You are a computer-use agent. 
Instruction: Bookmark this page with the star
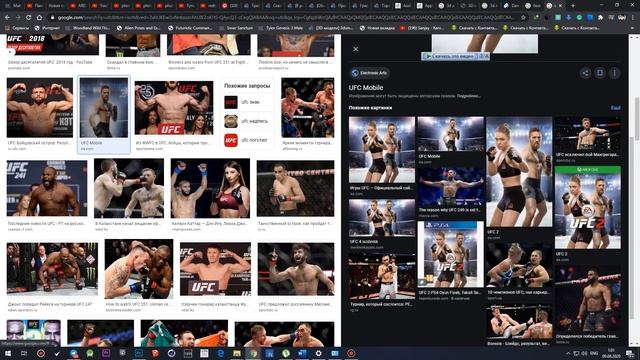tap(523, 18)
